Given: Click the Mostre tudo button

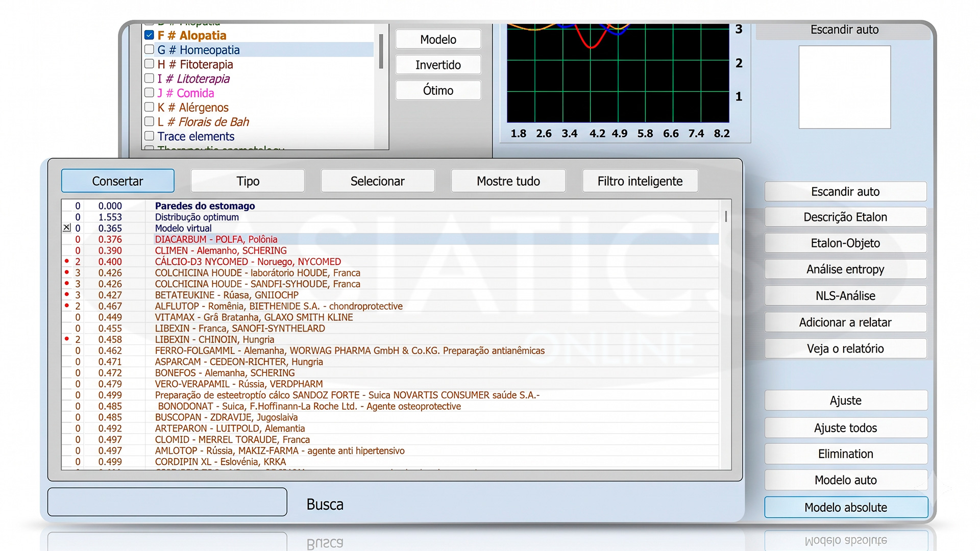Looking at the screenshot, I should pyautogui.click(x=508, y=181).
